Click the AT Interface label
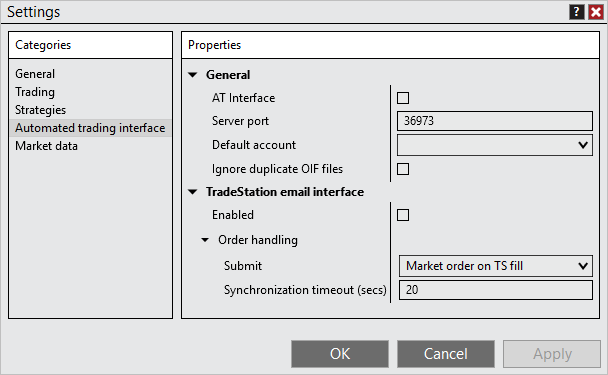The width and height of the screenshot is (608, 375). click(x=243, y=98)
